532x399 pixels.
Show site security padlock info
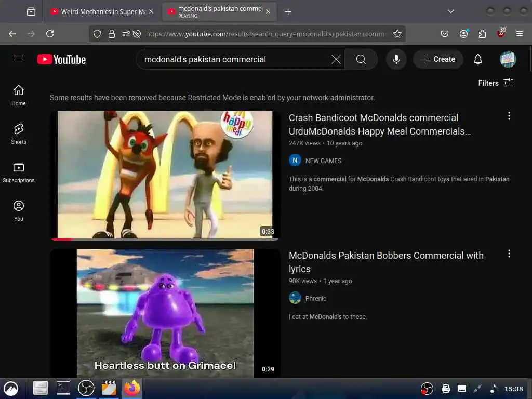(111, 34)
